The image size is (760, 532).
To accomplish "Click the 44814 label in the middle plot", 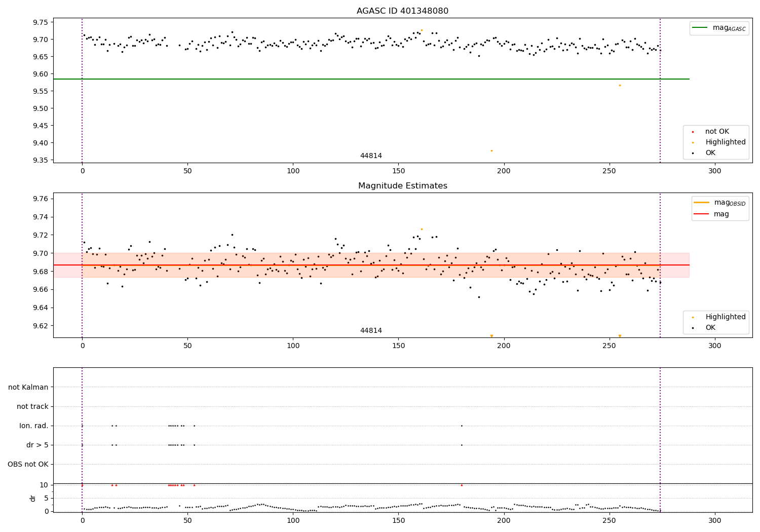I will (371, 331).
